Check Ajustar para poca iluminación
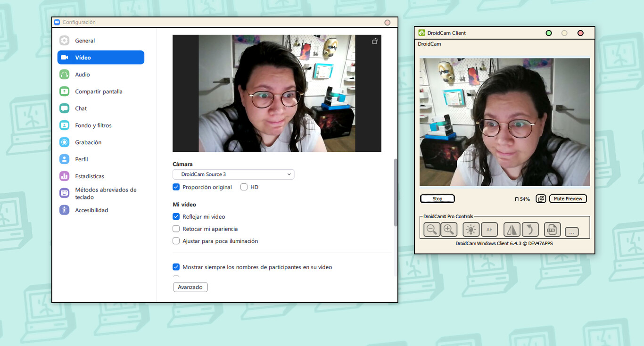Screen dimensions: 644x346 click(176, 240)
